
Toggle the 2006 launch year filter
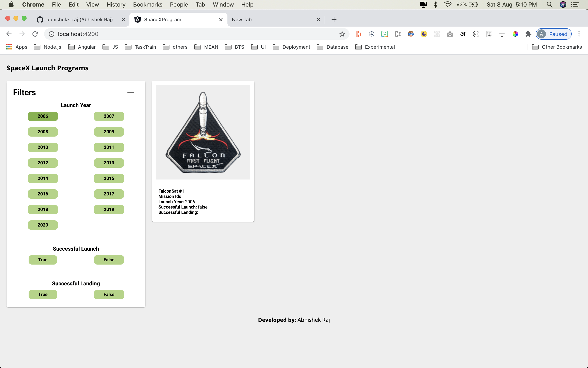43,116
